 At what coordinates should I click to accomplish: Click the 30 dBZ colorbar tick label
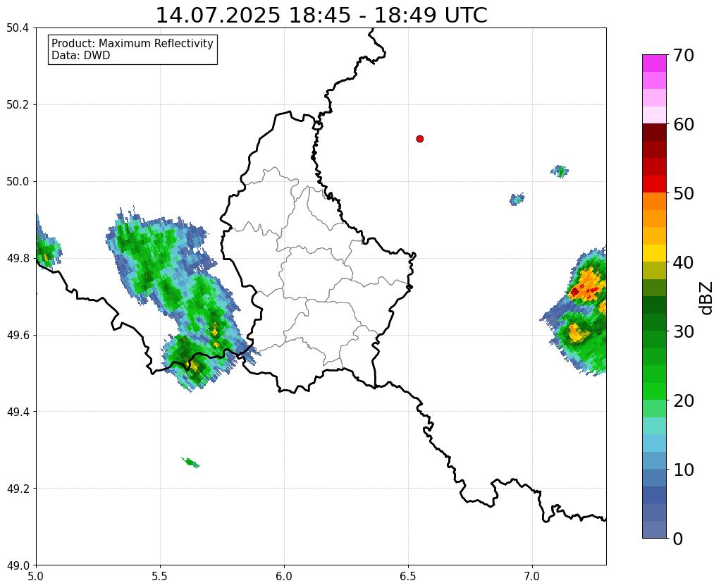683,331
